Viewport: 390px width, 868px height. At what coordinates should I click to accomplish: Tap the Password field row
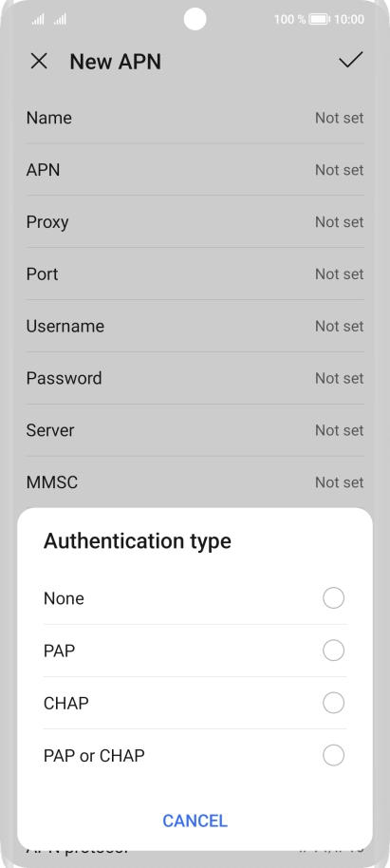tap(195, 378)
